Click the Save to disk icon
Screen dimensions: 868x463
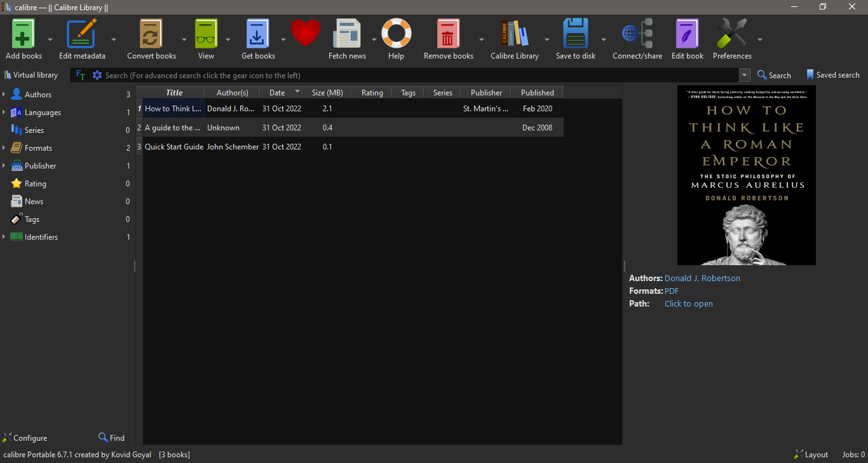pos(575,33)
